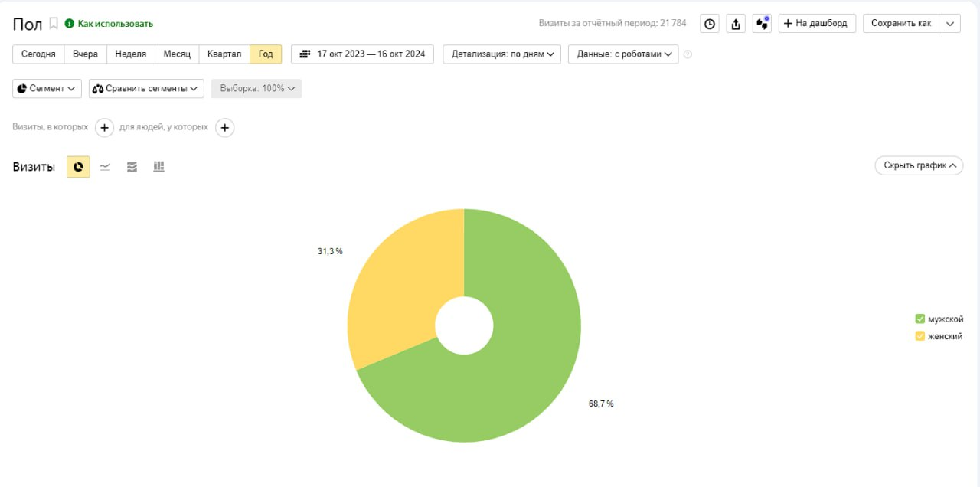The image size is (980, 487).
Task: Bookmark the Пол report icon
Action: [x=54, y=24]
